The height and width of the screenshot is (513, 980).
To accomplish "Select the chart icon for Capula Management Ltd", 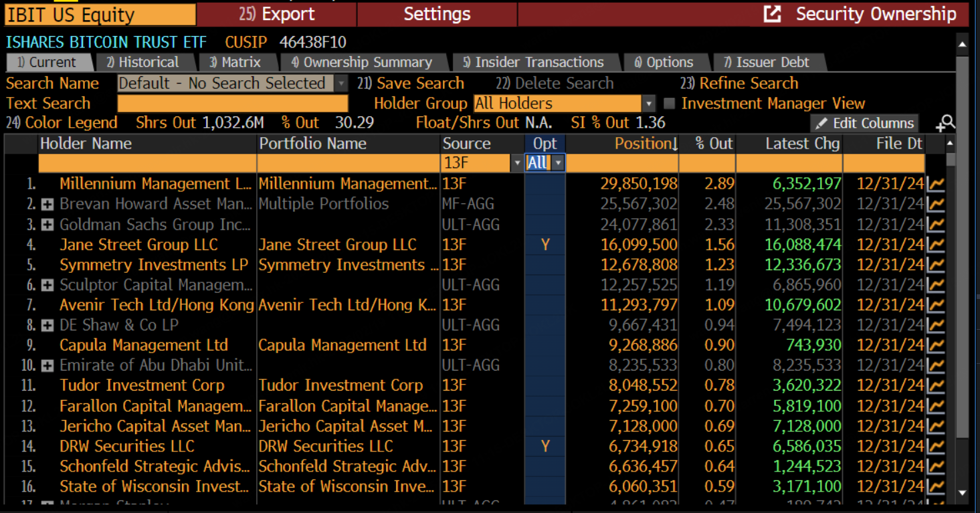I will pos(936,345).
